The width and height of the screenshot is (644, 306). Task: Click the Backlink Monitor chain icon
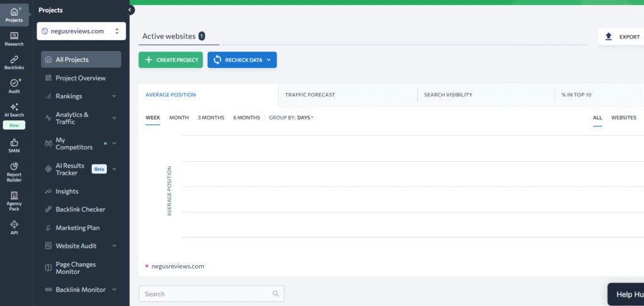click(48, 290)
